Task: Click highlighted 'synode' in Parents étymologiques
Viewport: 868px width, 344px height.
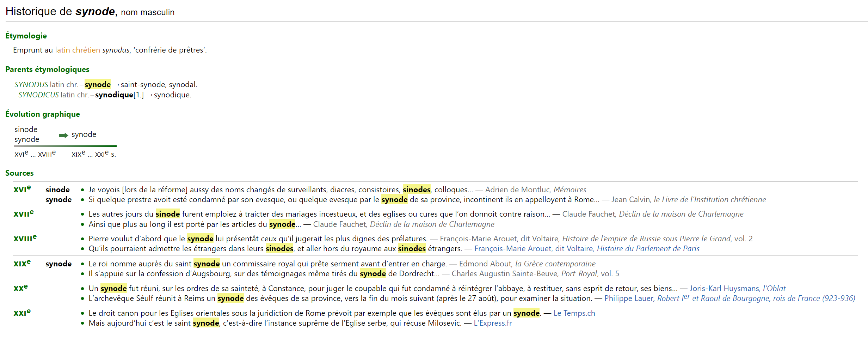Action: (98, 85)
